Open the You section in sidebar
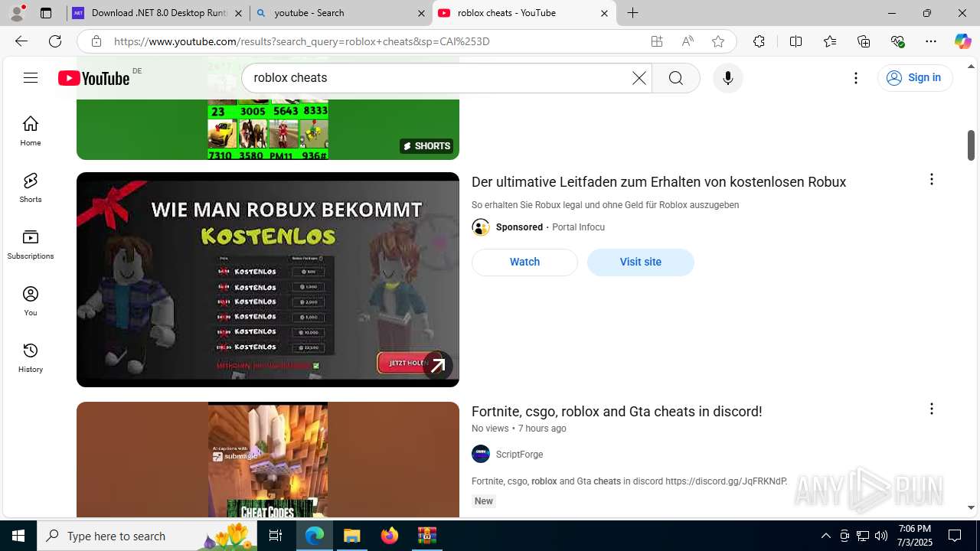This screenshot has height=551, width=980. [x=31, y=301]
